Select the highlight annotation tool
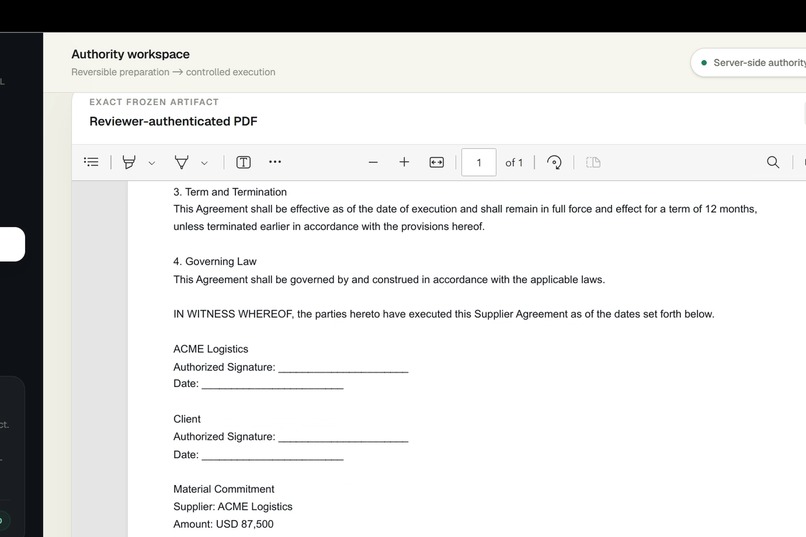 [129, 162]
